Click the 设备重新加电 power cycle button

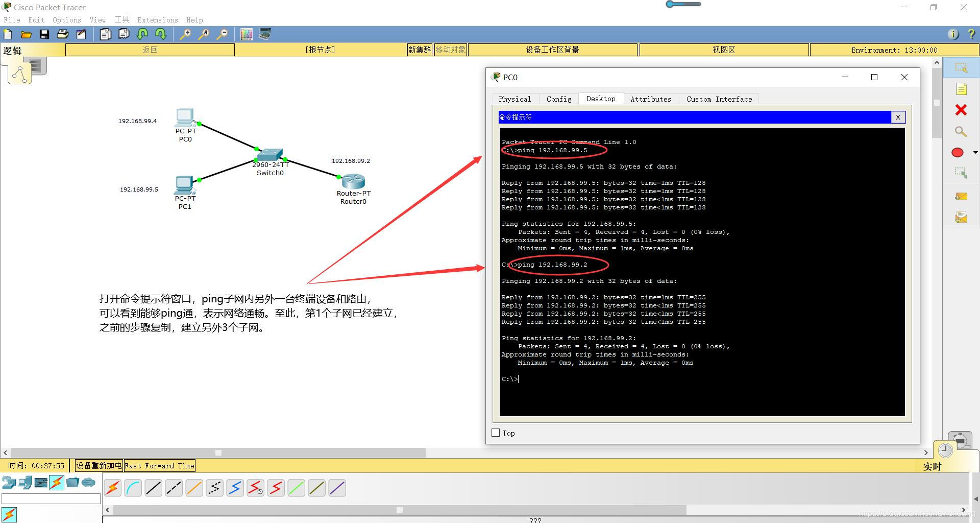click(x=99, y=465)
